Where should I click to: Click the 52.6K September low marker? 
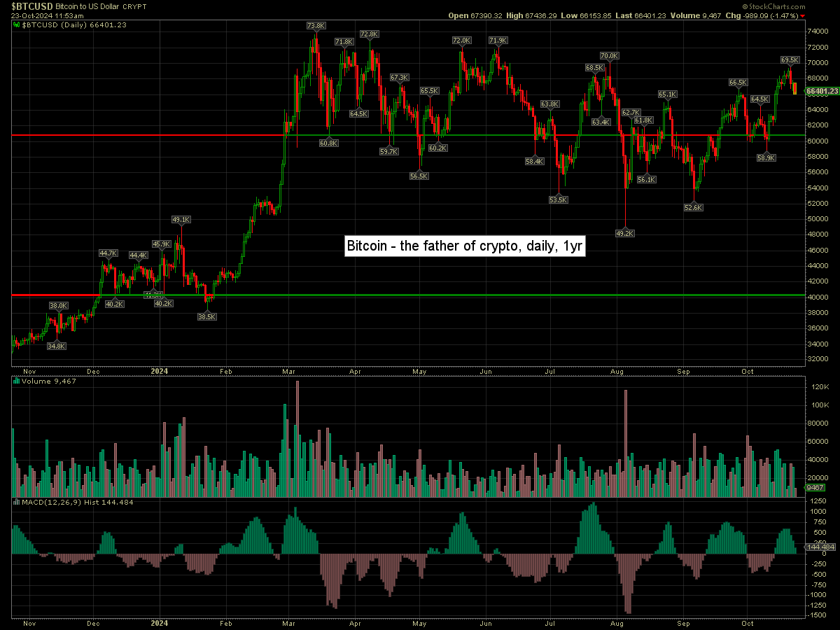pos(693,208)
